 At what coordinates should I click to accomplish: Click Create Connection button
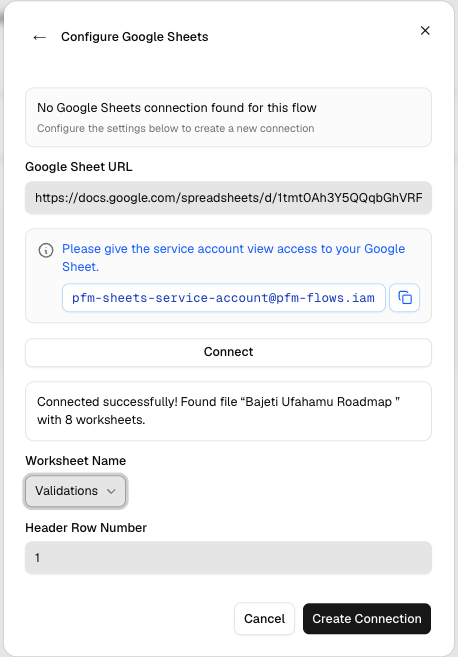367,618
